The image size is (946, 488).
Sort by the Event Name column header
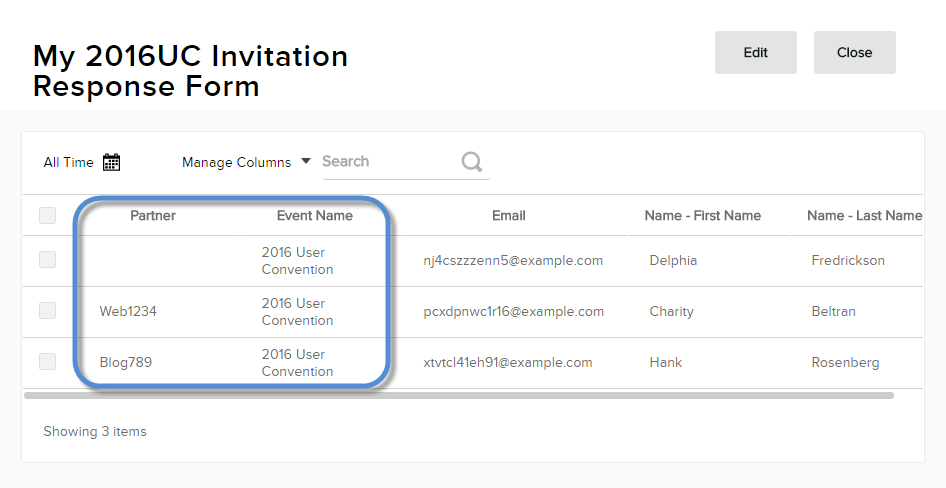pos(314,215)
